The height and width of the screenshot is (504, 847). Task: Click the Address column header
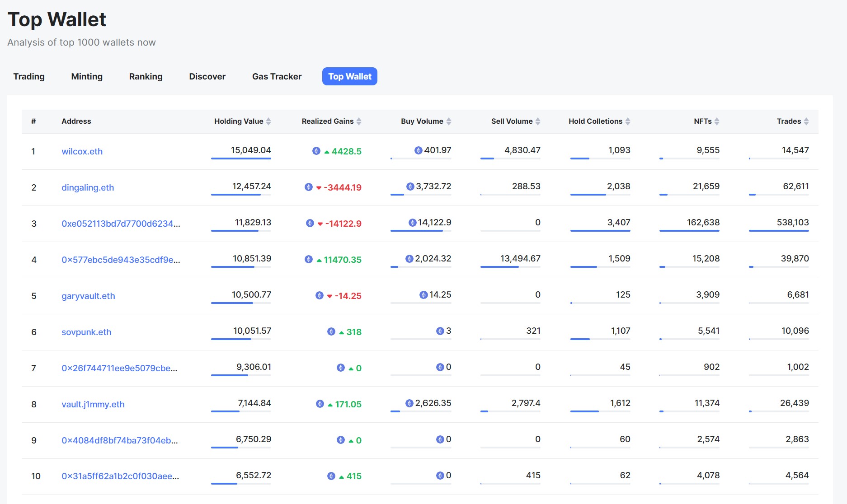coord(76,121)
